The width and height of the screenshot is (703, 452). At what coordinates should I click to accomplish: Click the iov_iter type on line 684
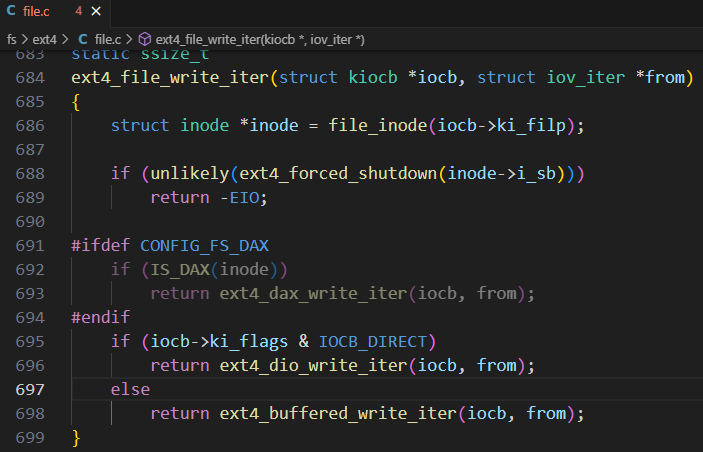coord(586,78)
